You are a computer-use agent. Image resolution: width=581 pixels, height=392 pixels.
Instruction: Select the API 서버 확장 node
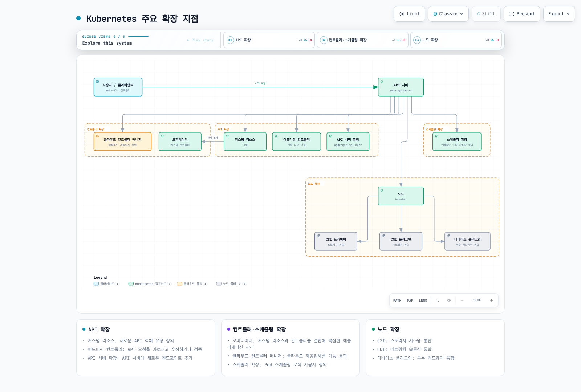348,142
